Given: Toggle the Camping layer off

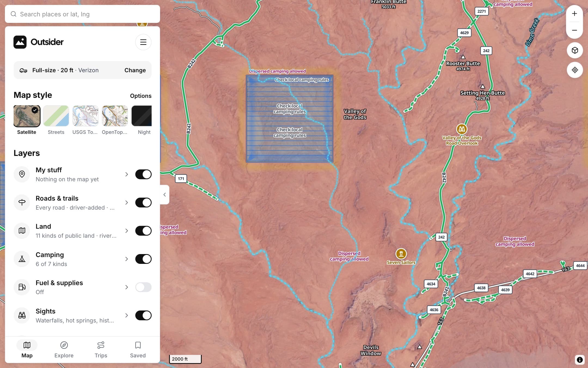Looking at the screenshot, I should click(143, 259).
